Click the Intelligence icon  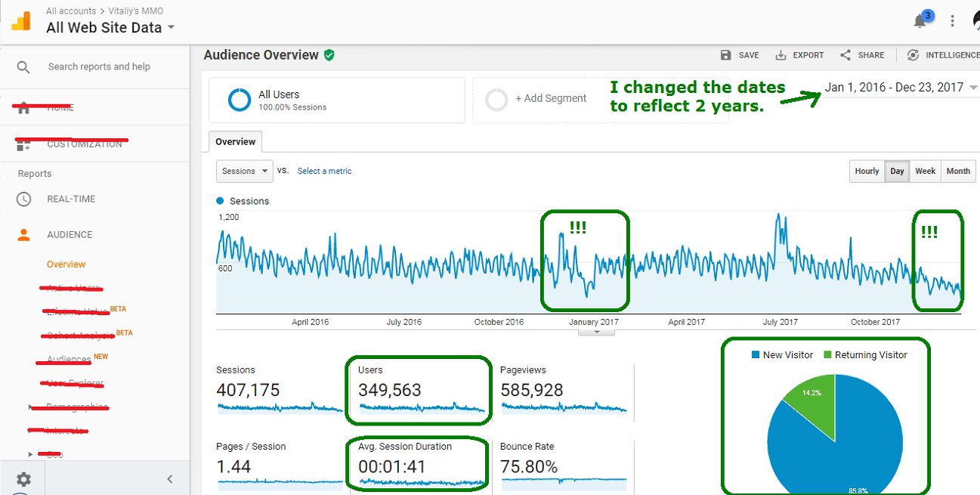pos(913,55)
